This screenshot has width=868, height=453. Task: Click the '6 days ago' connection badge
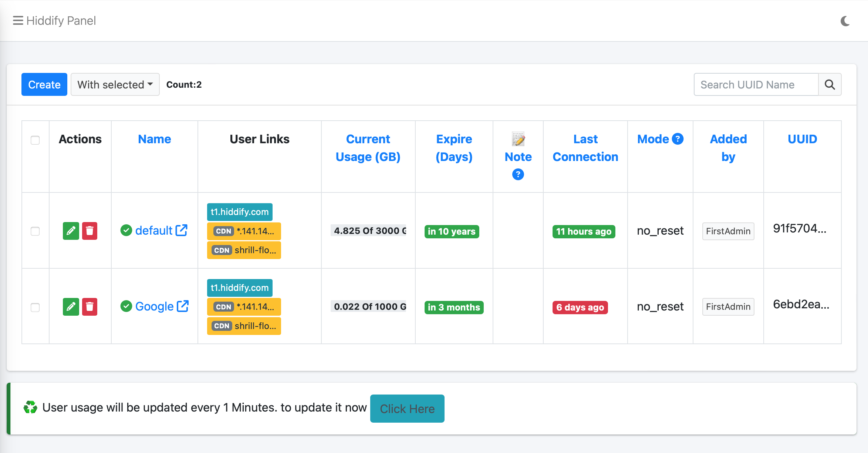click(x=580, y=307)
